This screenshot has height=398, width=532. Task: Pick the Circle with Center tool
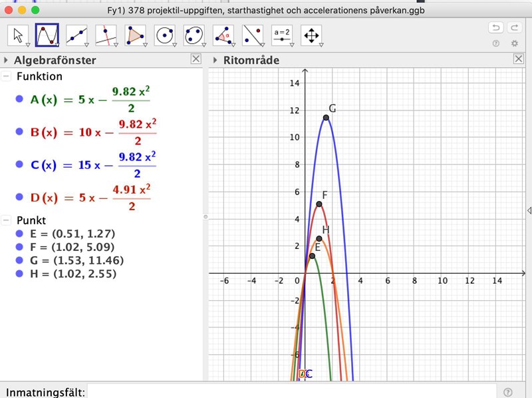click(164, 35)
